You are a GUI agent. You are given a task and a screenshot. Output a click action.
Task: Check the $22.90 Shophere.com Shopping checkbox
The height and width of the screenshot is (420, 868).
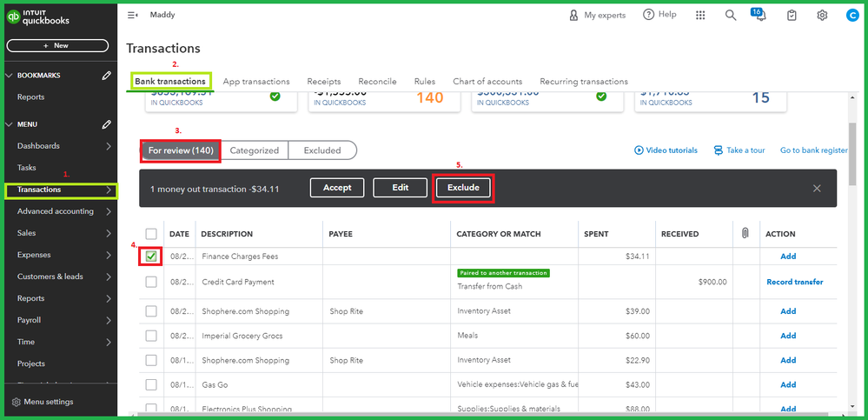click(151, 360)
